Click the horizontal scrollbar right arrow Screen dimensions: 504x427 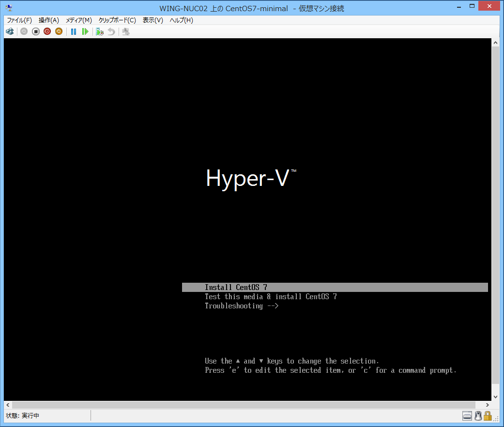tap(488, 405)
